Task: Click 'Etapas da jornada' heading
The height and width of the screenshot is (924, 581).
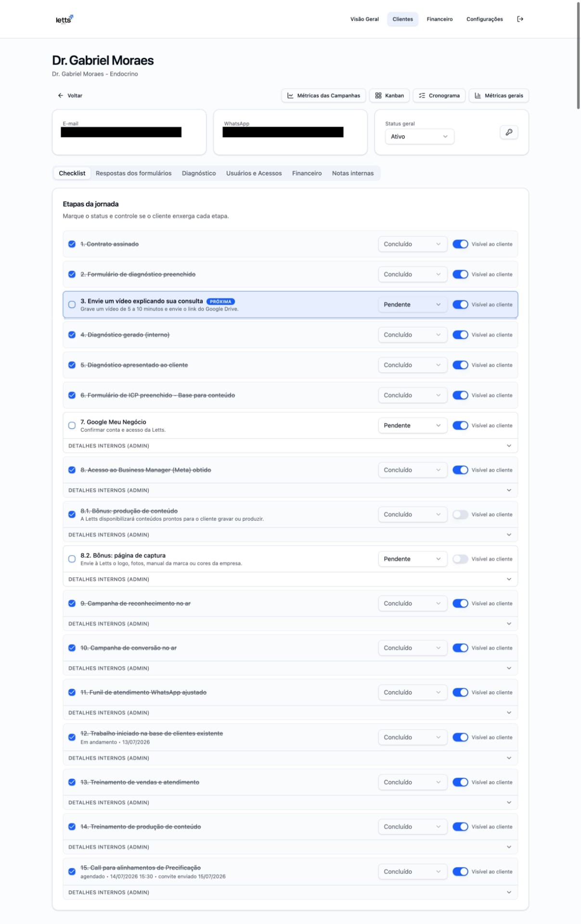Action: point(90,204)
